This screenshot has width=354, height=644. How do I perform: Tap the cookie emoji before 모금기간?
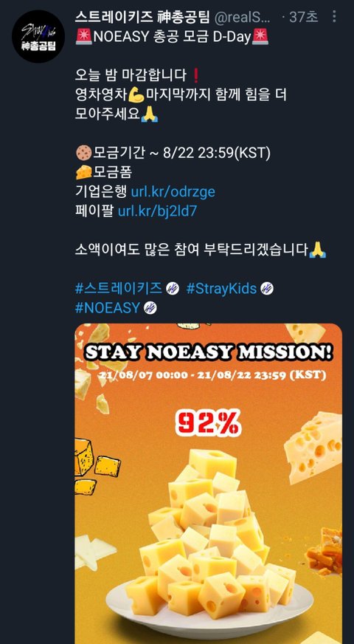(x=83, y=153)
